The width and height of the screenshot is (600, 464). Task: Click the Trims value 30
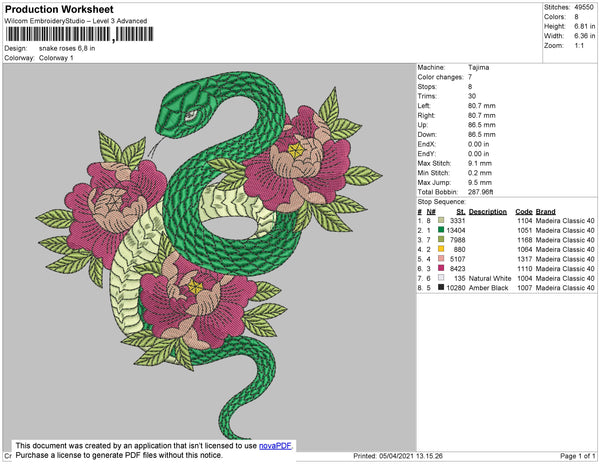coord(472,96)
